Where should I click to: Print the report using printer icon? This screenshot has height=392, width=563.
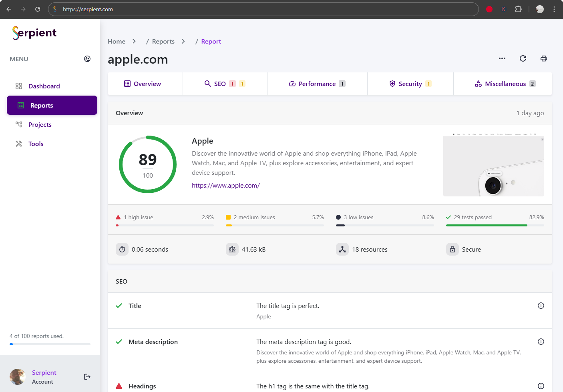[544, 58]
